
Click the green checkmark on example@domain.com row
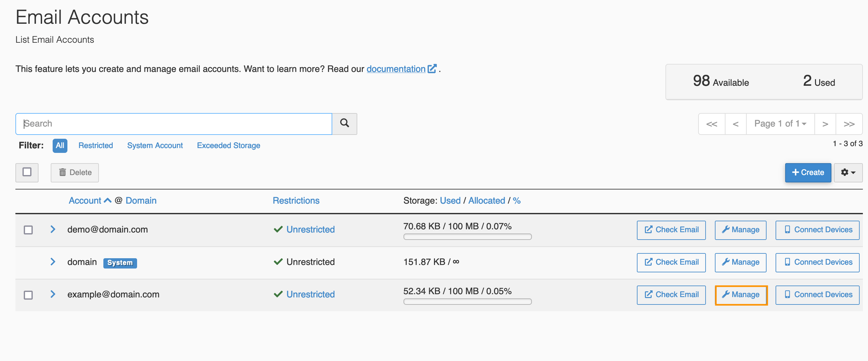tap(278, 294)
